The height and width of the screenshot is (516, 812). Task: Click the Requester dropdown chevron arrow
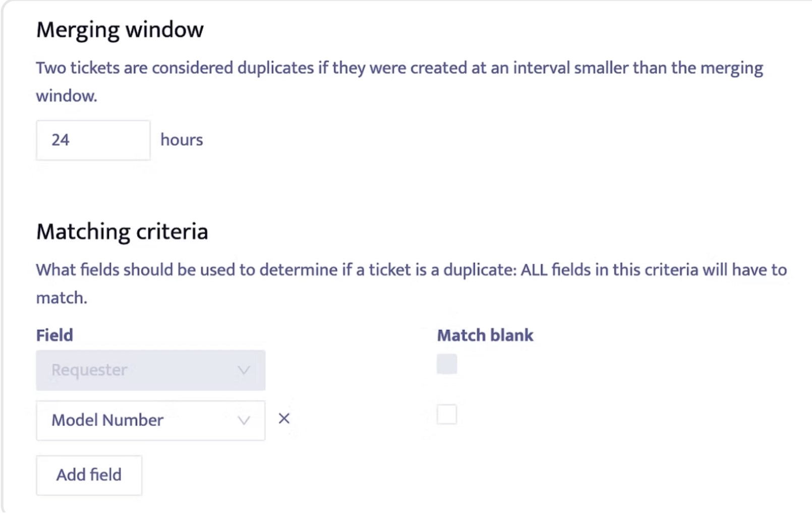click(244, 371)
